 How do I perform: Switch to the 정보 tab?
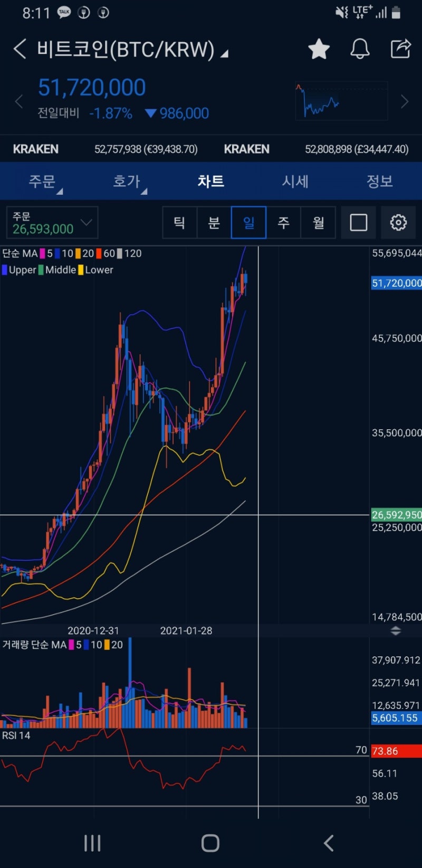coord(380,181)
